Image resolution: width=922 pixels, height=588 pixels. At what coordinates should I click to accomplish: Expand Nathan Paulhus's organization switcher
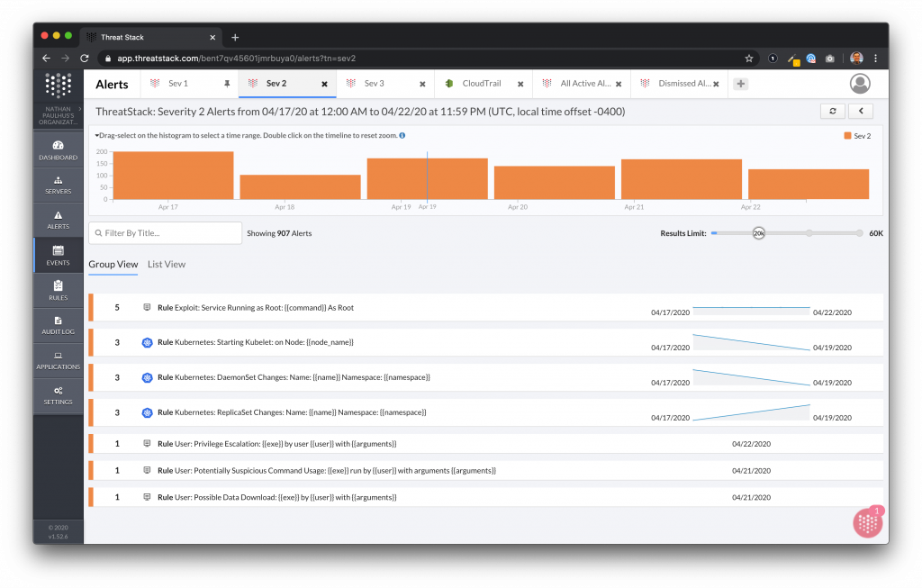point(58,115)
